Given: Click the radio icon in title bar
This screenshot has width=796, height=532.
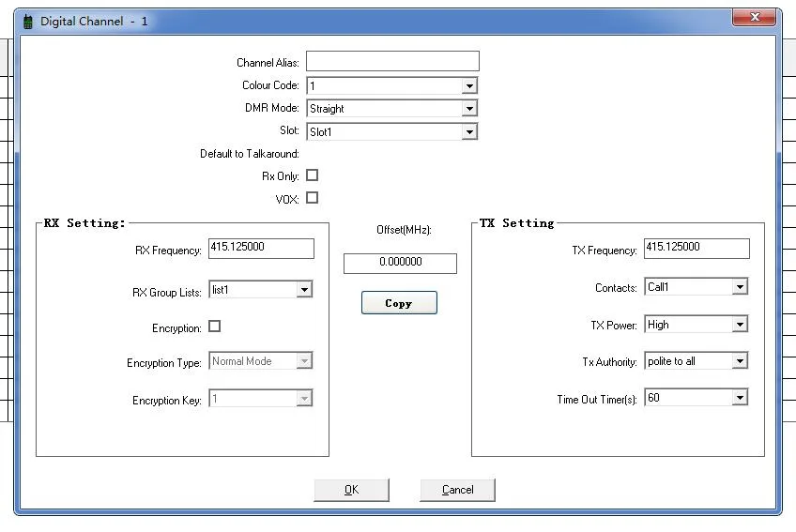Looking at the screenshot, I should point(28,21).
